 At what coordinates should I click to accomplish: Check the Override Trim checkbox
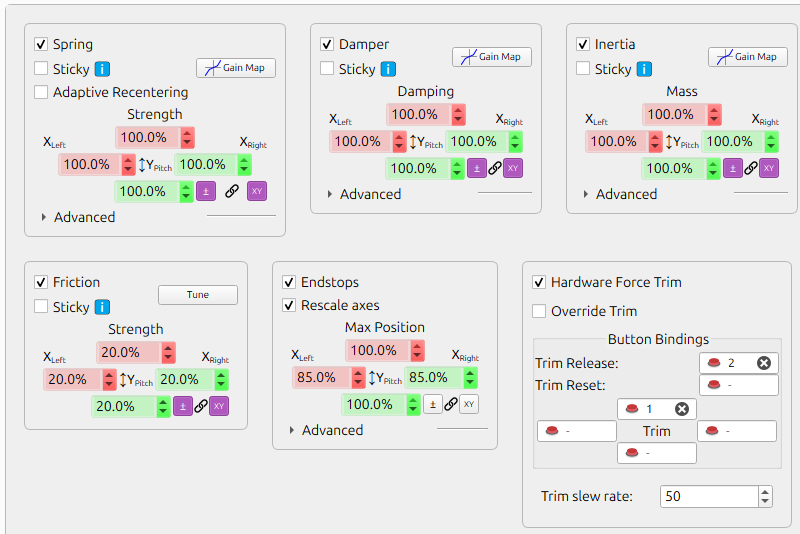tap(540, 311)
